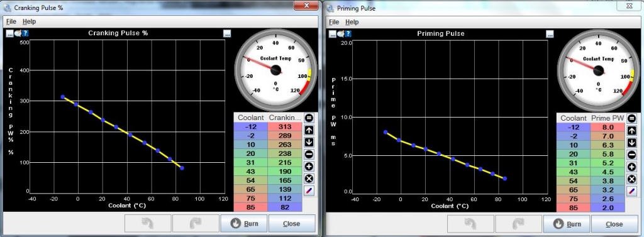644x237 pixels.
Task: Open graph options (...) right of Cranking Pulse title
Action: point(227,34)
